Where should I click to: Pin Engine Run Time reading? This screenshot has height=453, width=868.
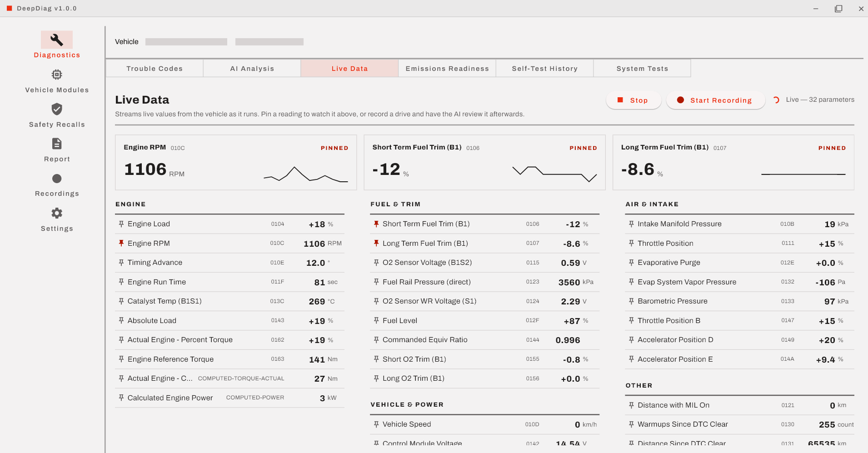click(121, 282)
